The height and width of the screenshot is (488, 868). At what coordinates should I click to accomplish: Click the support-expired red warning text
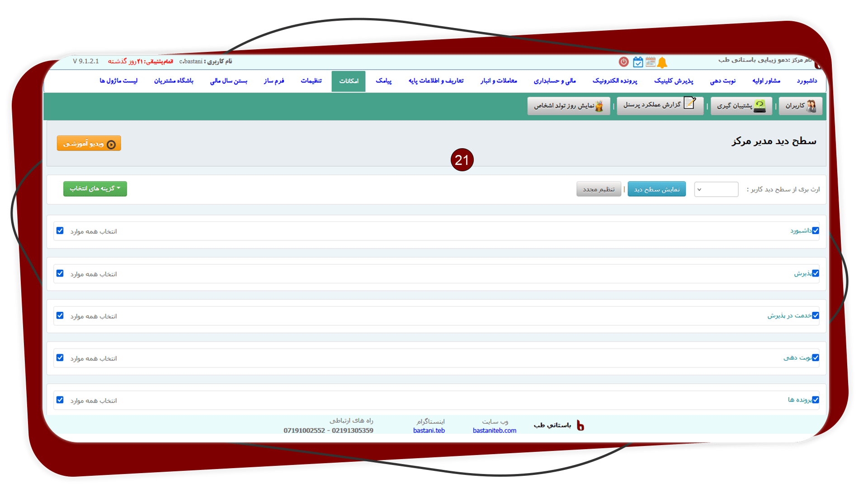coord(141,61)
